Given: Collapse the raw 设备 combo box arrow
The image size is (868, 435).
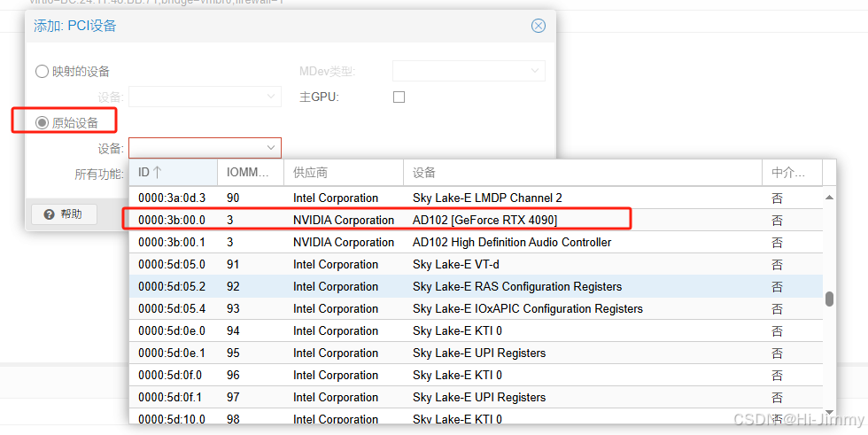Looking at the screenshot, I should tap(271, 148).
